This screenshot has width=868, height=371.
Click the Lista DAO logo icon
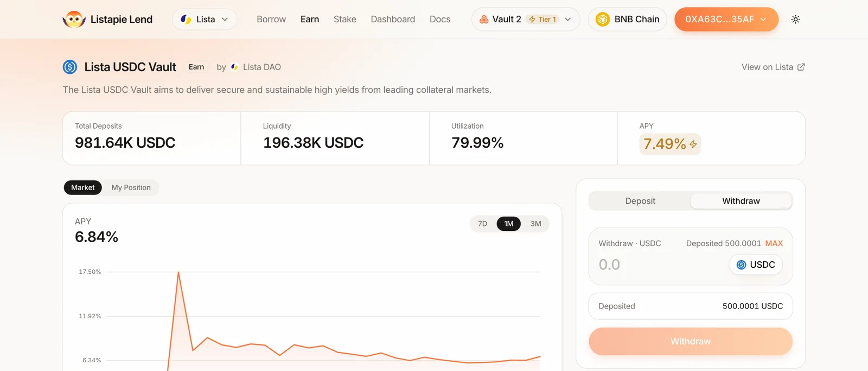(234, 67)
